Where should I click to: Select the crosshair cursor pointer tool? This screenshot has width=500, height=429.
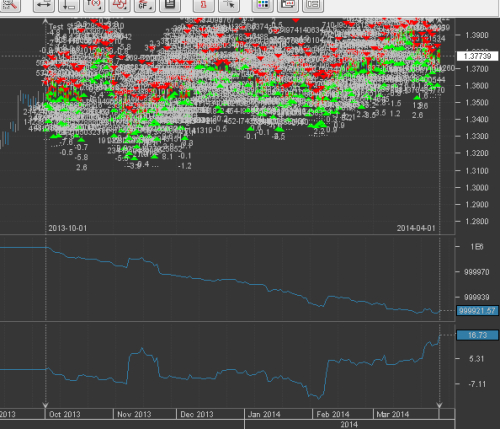click(229, 5)
